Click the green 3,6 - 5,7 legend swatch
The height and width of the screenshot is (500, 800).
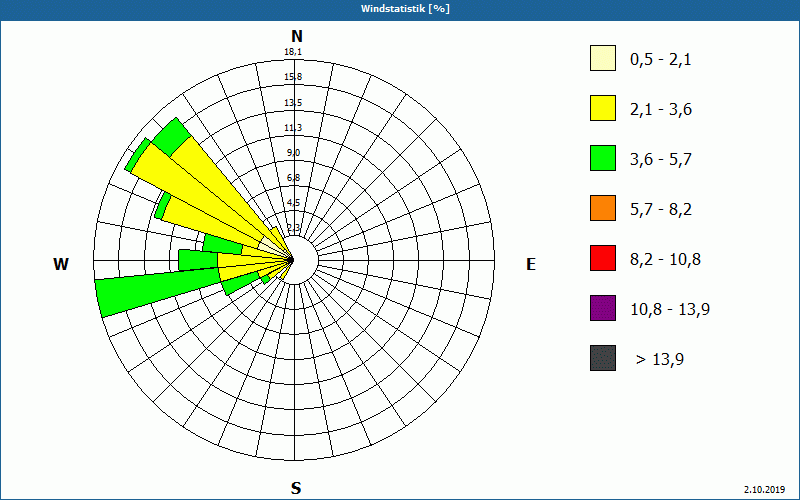tap(603, 158)
